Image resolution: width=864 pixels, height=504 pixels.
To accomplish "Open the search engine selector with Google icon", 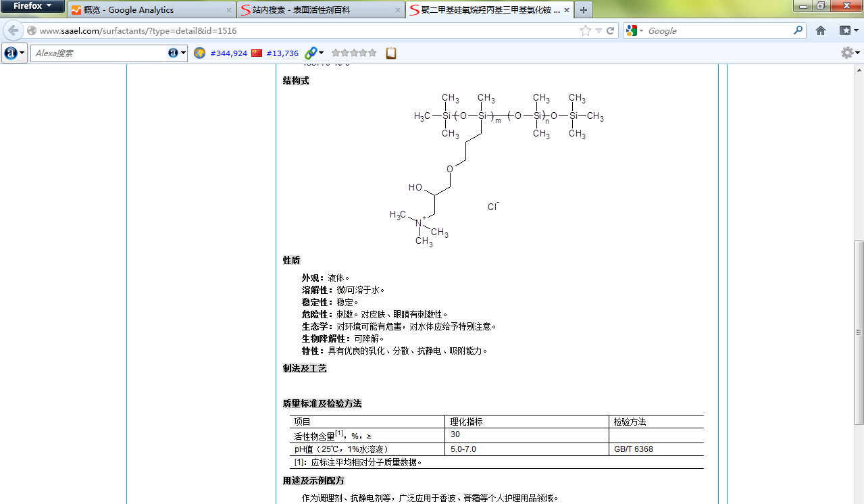I will 634,30.
